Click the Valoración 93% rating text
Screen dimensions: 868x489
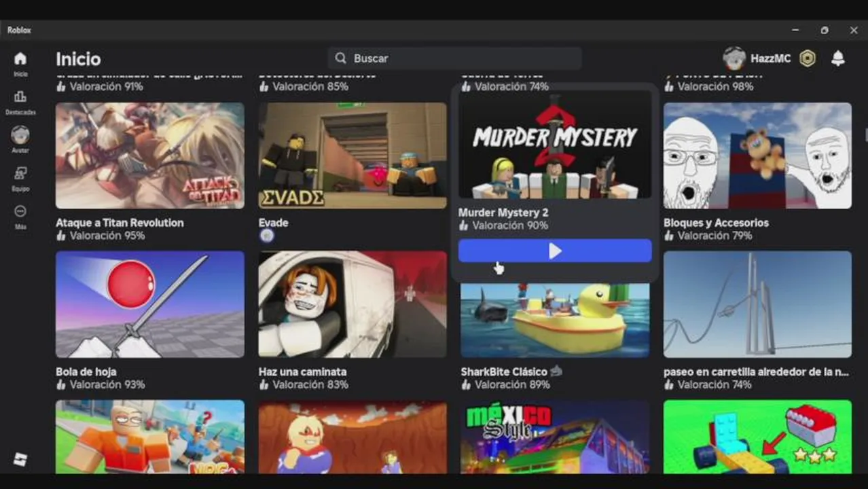coord(107,384)
